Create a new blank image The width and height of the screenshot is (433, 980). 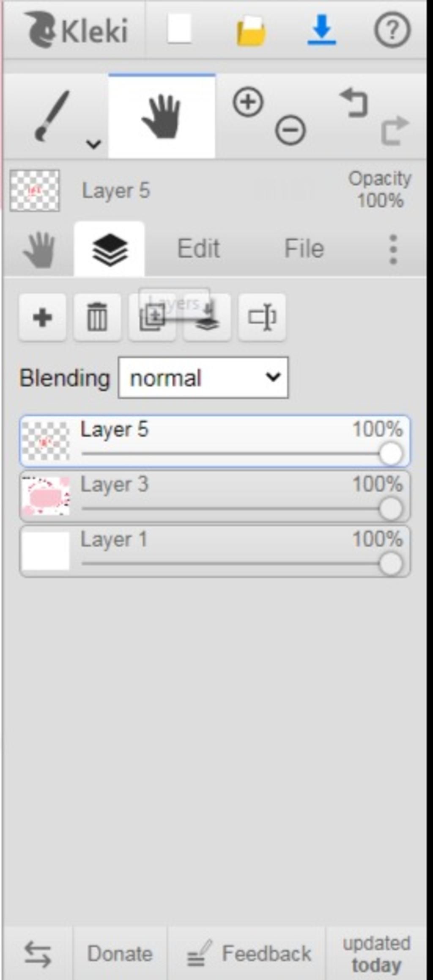(x=179, y=29)
